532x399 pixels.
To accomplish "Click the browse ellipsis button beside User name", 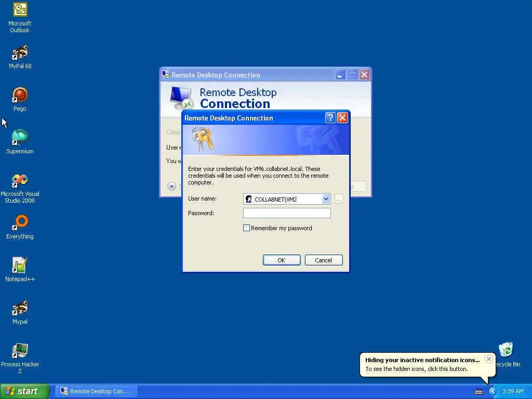I will pyautogui.click(x=339, y=199).
